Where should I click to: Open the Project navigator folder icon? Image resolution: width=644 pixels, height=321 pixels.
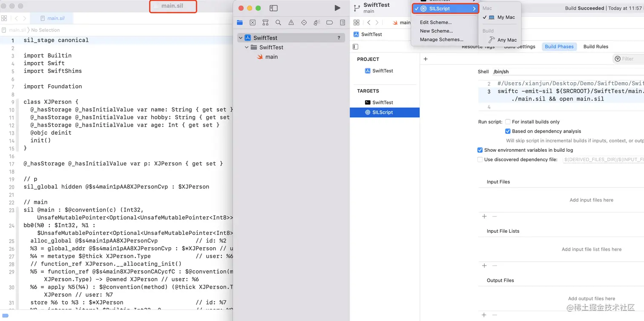(x=240, y=23)
